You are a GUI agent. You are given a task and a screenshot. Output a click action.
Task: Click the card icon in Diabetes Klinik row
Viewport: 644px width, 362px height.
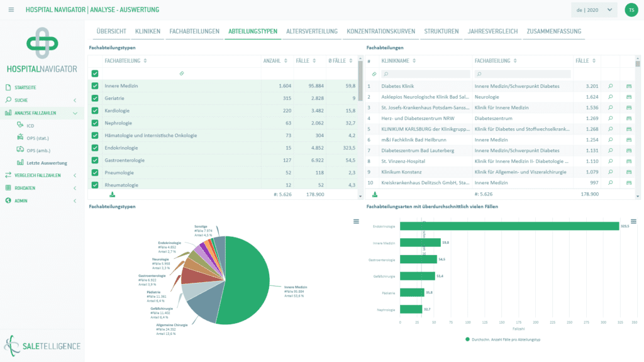pyautogui.click(x=629, y=86)
